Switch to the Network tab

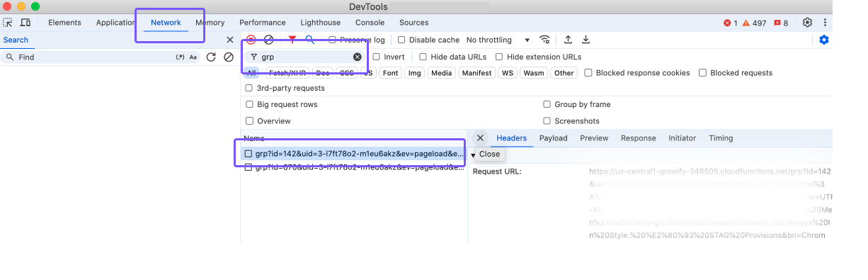coord(166,23)
